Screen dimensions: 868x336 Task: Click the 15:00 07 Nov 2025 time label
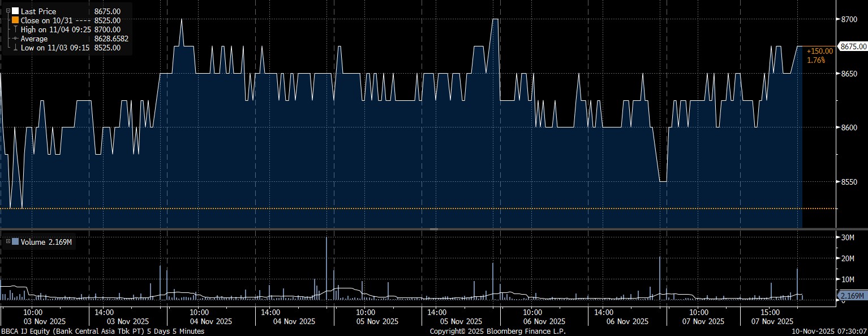pos(770,316)
